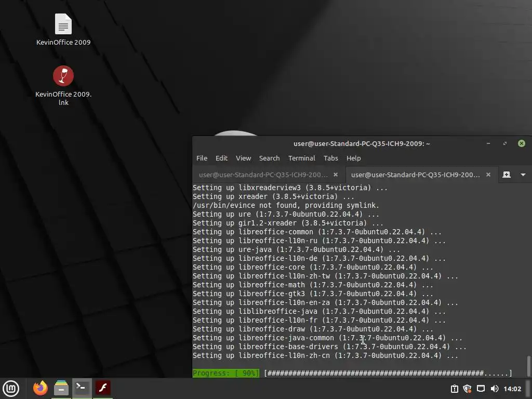Close the second terminal tab
532x399 pixels.
click(488, 175)
